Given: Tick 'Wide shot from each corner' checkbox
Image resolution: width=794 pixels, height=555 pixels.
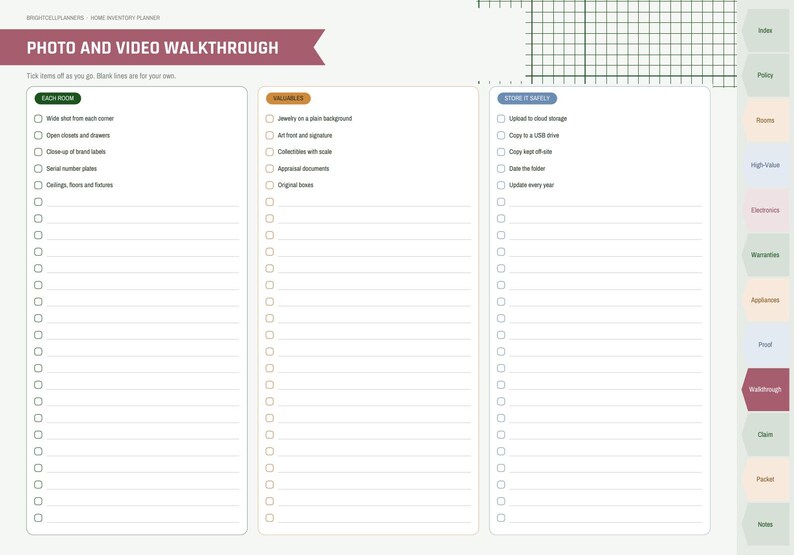Looking at the screenshot, I should coord(38,118).
